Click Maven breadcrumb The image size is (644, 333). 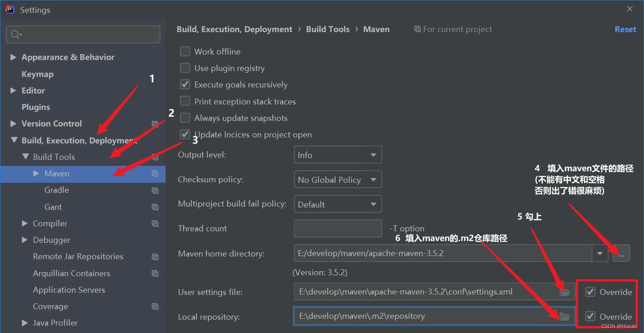click(x=376, y=29)
